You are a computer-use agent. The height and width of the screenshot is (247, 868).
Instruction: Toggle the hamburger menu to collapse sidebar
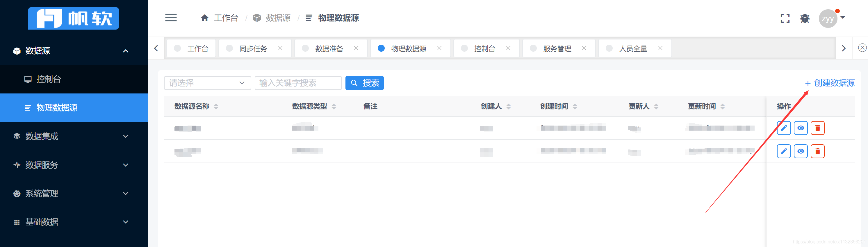click(171, 17)
